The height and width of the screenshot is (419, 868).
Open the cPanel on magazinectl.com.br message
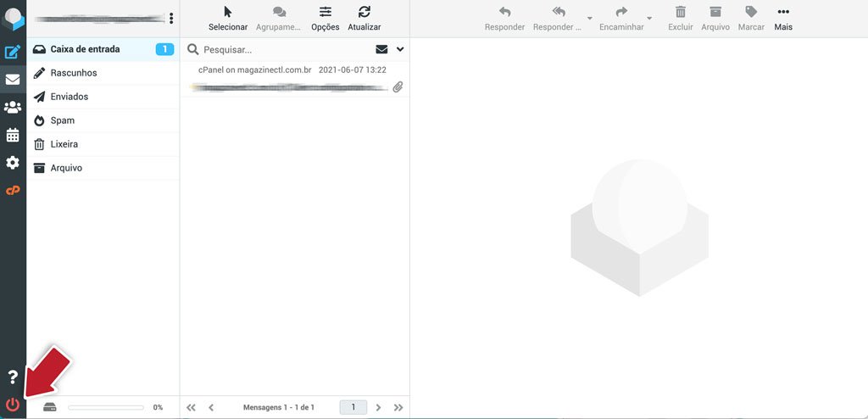pyautogui.click(x=294, y=79)
